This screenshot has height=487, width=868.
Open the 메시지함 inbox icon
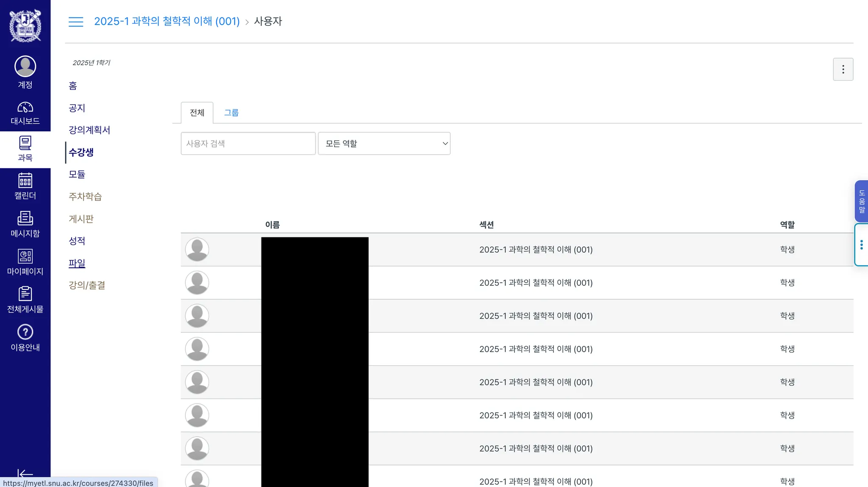tap(25, 219)
